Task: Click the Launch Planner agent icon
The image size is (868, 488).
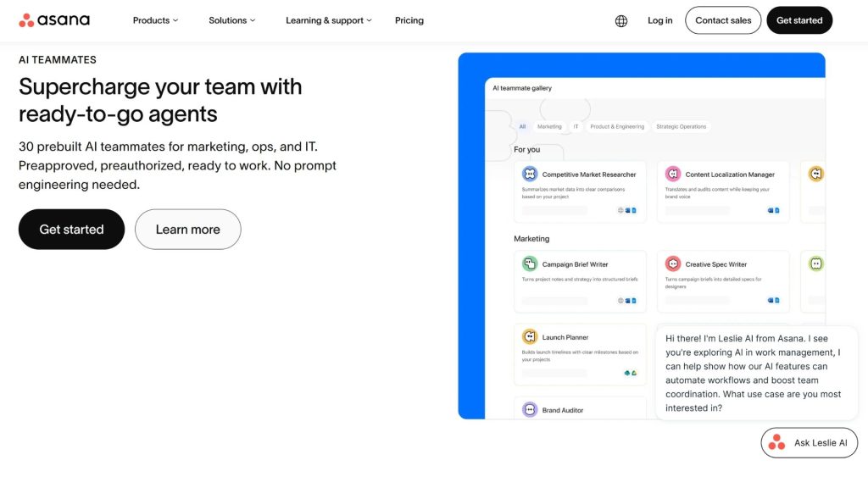Action: (530, 336)
